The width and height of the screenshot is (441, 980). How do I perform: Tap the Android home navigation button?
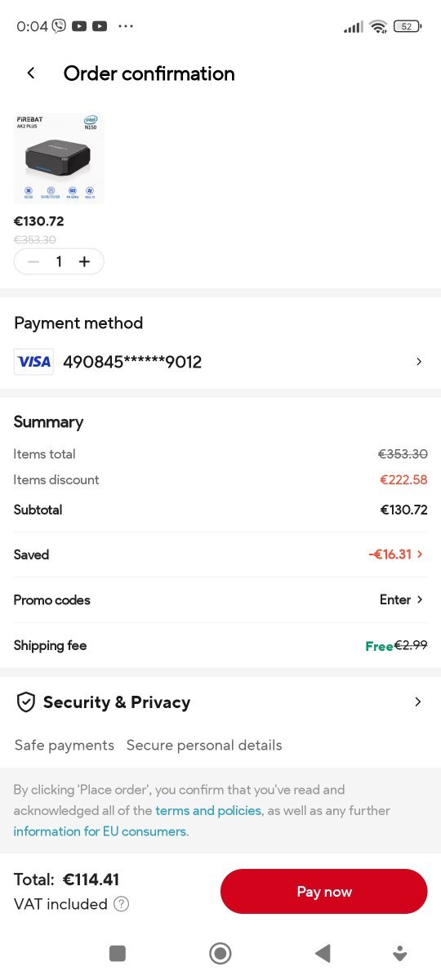[220, 953]
